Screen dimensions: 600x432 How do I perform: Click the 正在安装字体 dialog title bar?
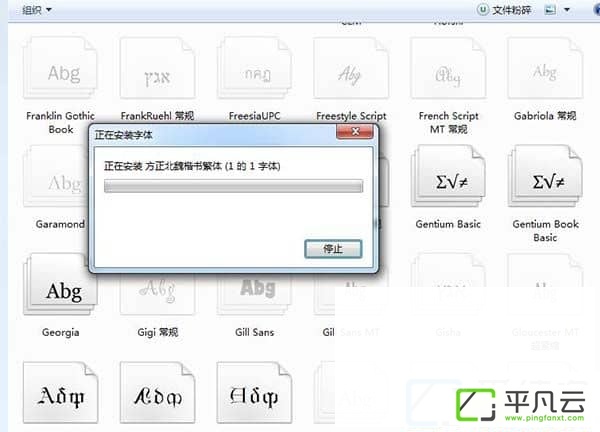click(214, 135)
